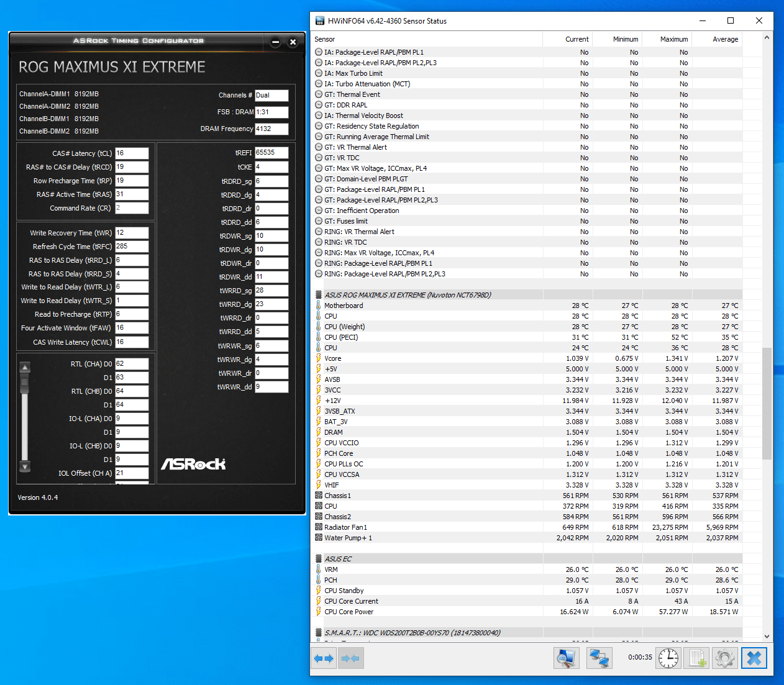Select the CPU Core Current row
This screenshot has height=685, width=784.
click(x=528, y=601)
